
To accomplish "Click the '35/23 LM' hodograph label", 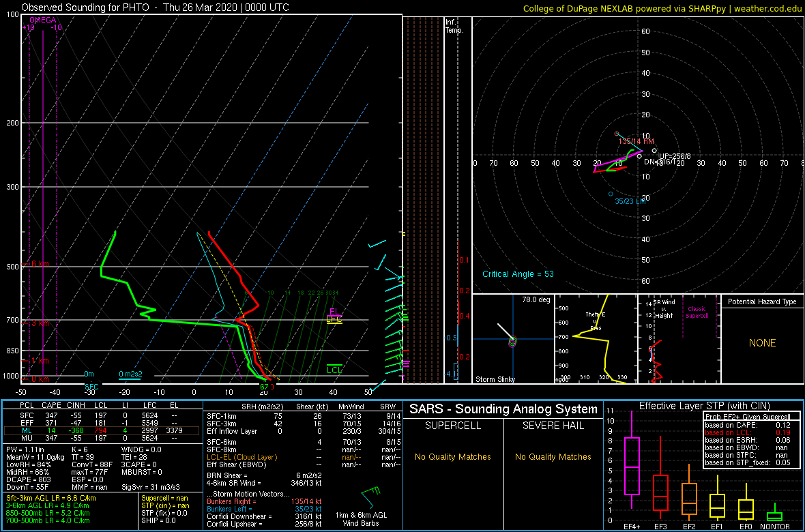I will click(630, 201).
